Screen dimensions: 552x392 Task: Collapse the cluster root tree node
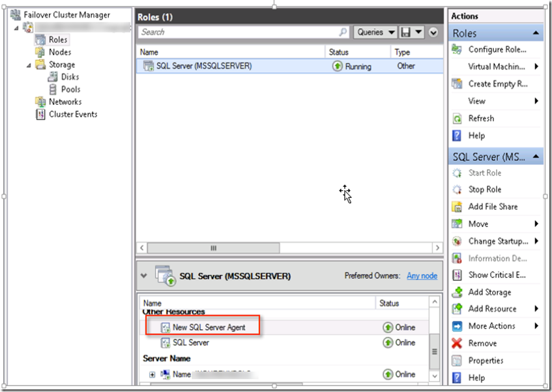pyautogui.click(x=16, y=27)
